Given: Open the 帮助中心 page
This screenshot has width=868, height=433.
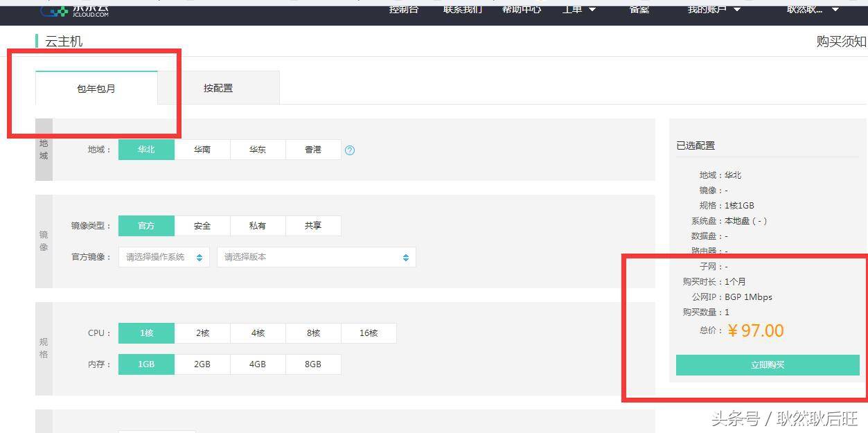Looking at the screenshot, I should [521, 10].
